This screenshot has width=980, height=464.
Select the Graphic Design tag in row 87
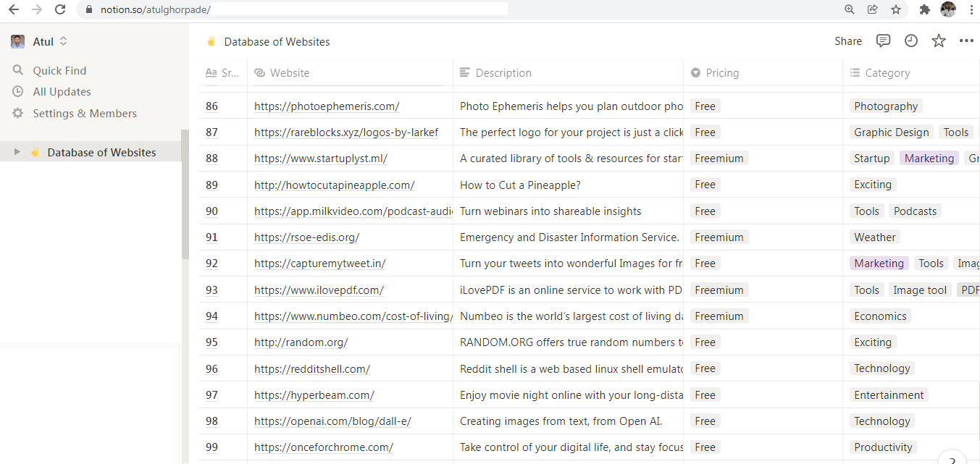pos(891,132)
